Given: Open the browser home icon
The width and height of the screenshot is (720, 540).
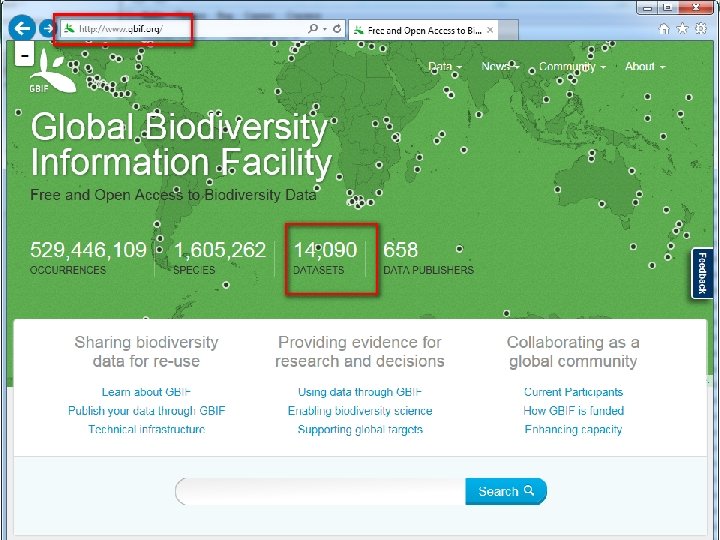Looking at the screenshot, I should click(664, 29).
